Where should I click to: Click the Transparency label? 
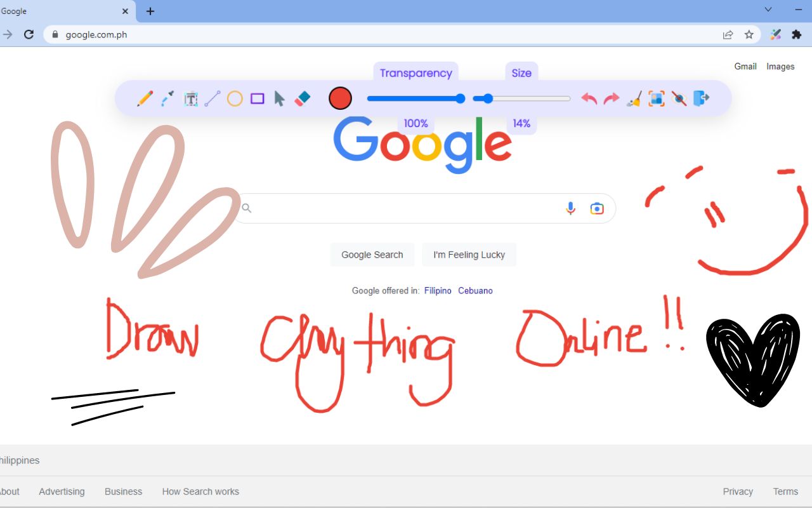point(416,73)
